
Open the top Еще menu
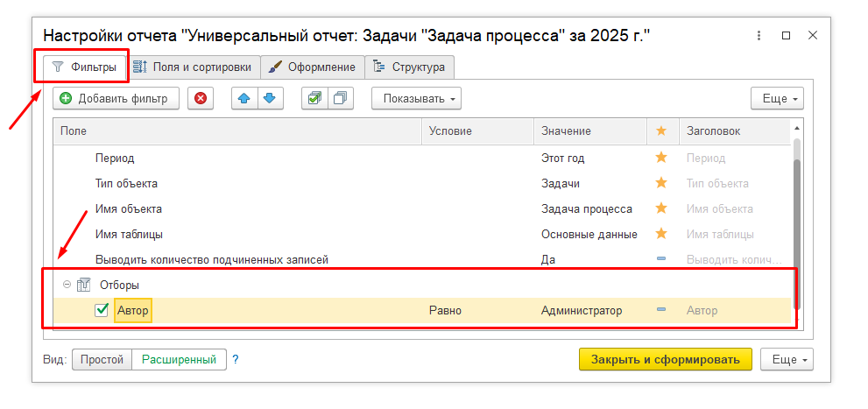pyautogui.click(x=777, y=98)
